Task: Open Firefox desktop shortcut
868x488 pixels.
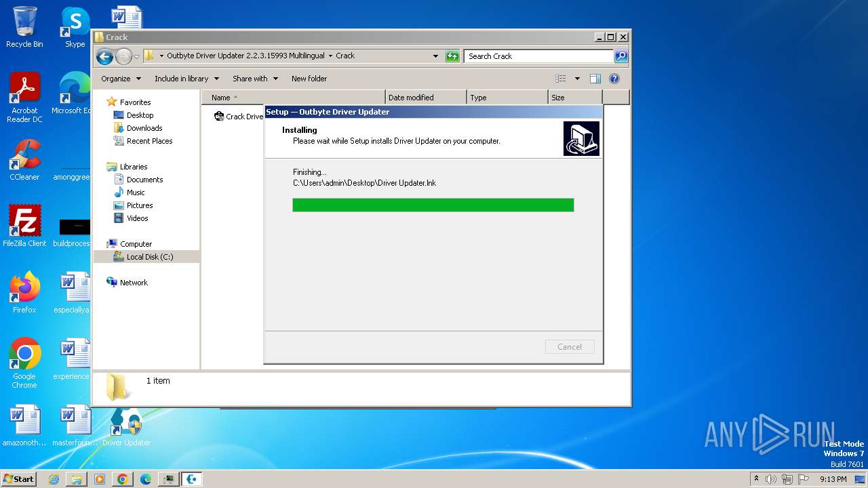Action: [24, 292]
